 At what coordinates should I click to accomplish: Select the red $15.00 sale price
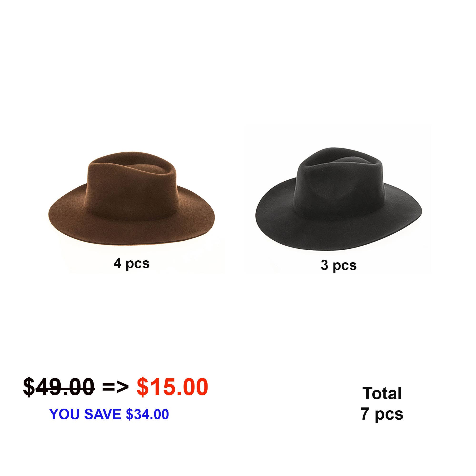tap(172, 387)
